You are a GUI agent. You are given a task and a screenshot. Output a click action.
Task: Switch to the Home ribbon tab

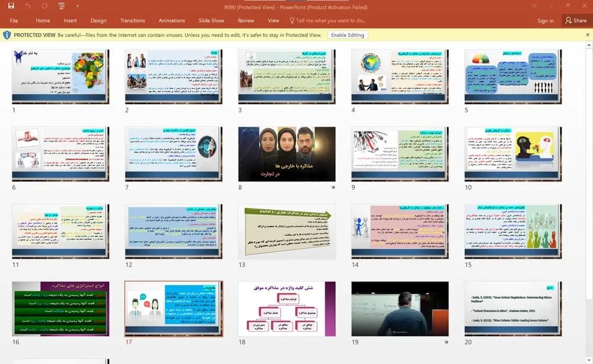click(43, 21)
